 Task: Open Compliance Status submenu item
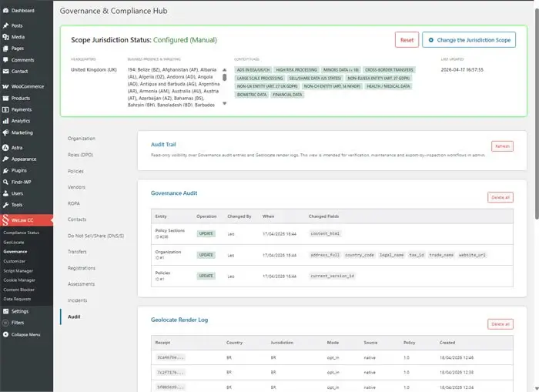coord(22,233)
